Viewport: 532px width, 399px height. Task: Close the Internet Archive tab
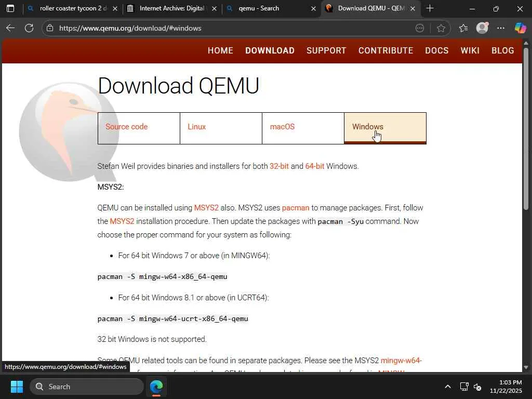click(x=214, y=9)
